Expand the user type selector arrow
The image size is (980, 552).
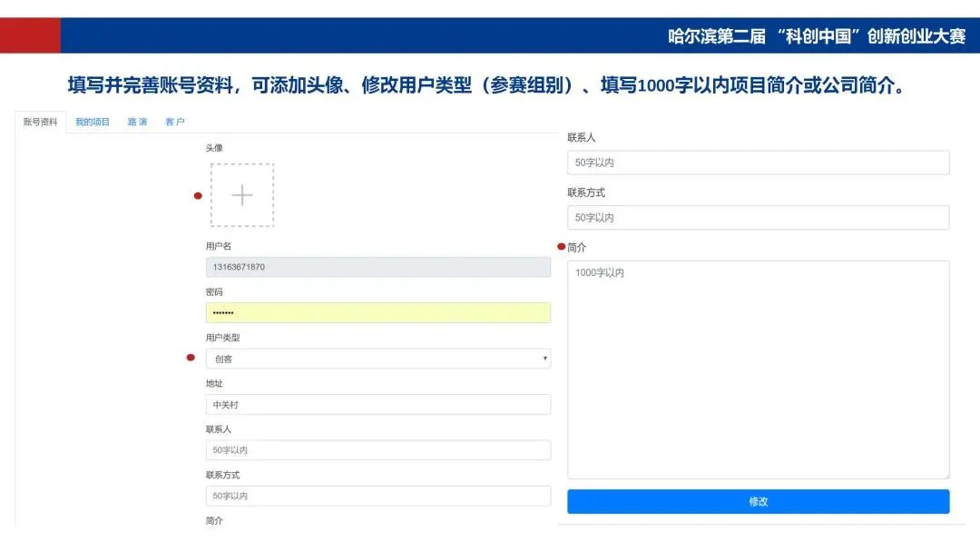[544, 359]
